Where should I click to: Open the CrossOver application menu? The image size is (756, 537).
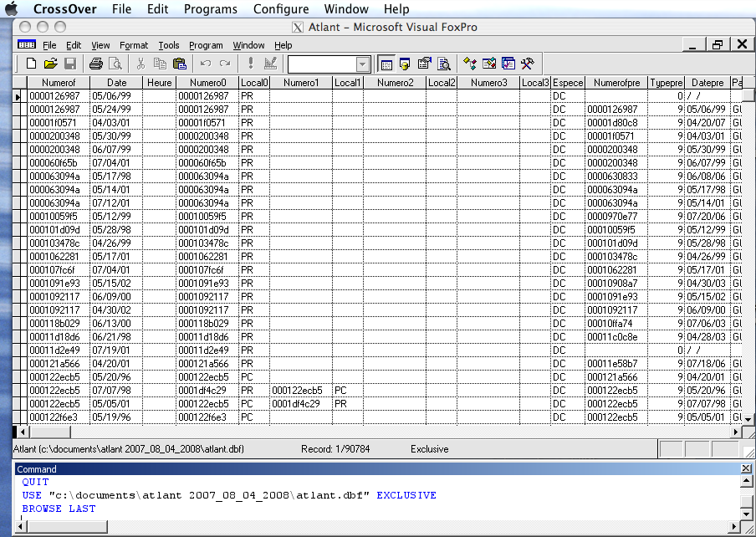[64, 8]
